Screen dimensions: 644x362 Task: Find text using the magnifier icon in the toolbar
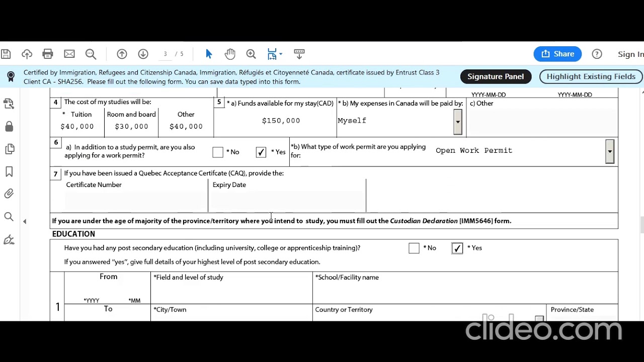click(x=91, y=54)
